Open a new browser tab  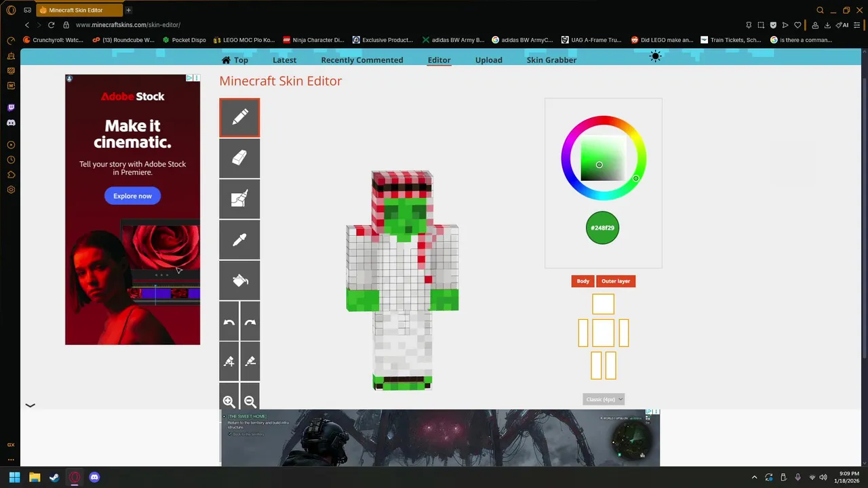(x=128, y=10)
